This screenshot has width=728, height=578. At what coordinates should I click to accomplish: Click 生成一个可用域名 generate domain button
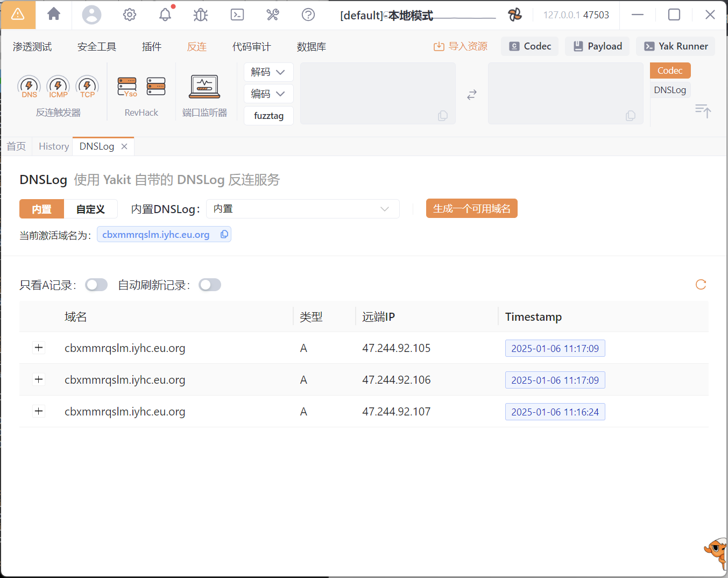tap(472, 208)
